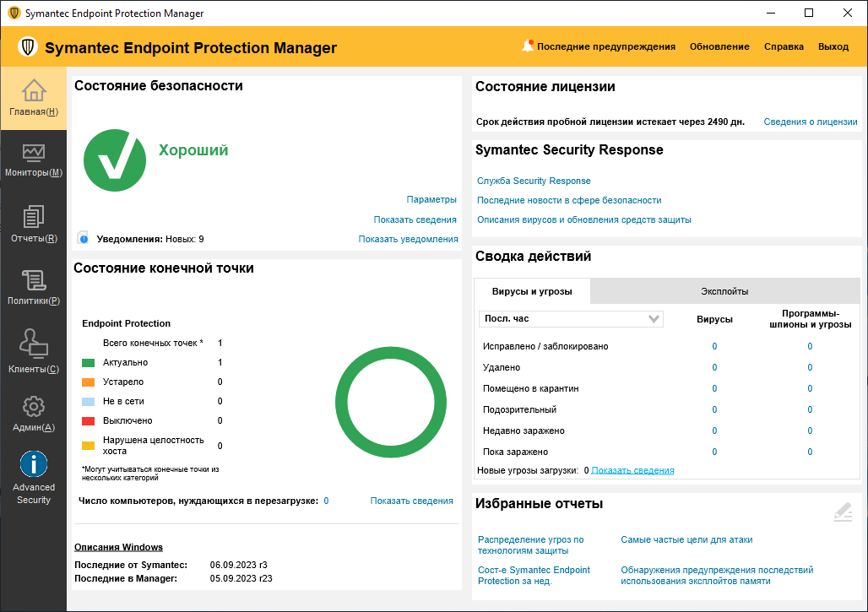The image size is (868, 612).
Task: Open the Главная home icon in sidebar
Action: click(34, 90)
